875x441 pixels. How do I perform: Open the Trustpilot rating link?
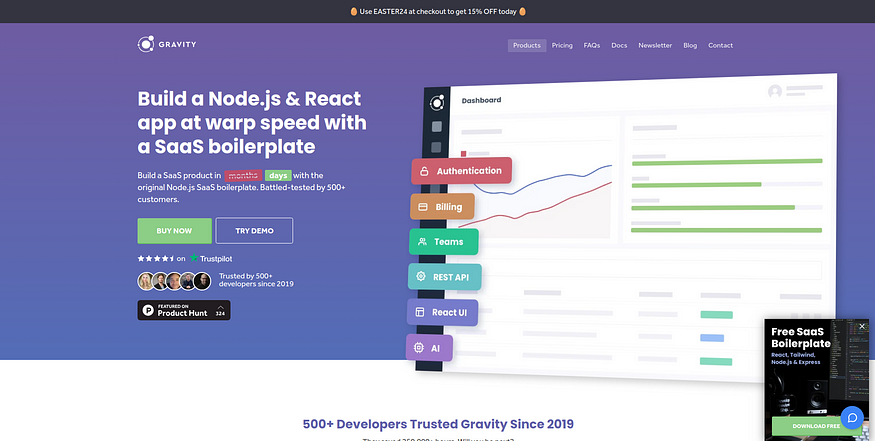185,258
